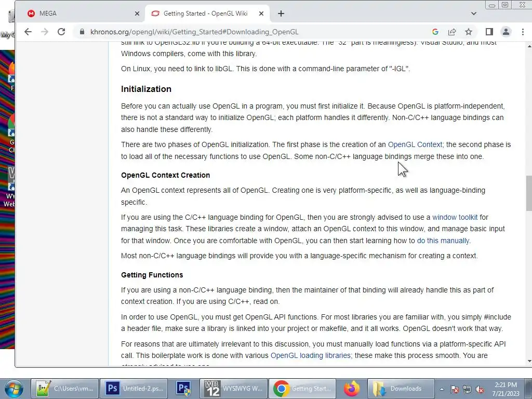Viewport: 532px width, 399px height.
Task: Open the side panel icon
Action: pyautogui.click(x=489, y=32)
